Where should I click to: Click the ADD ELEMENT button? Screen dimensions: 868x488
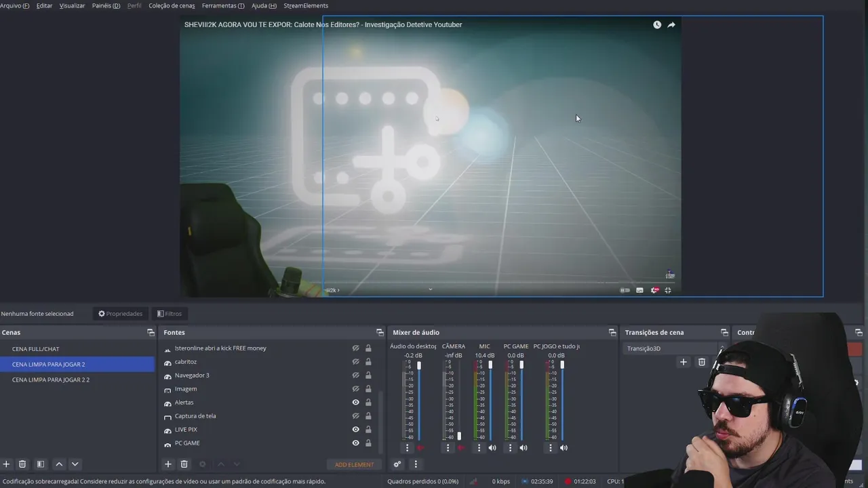(x=355, y=465)
